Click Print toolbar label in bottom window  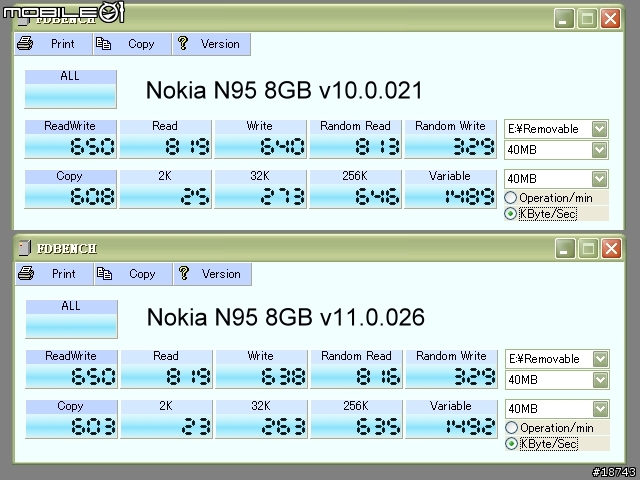pyautogui.click(x=64, y=273)
